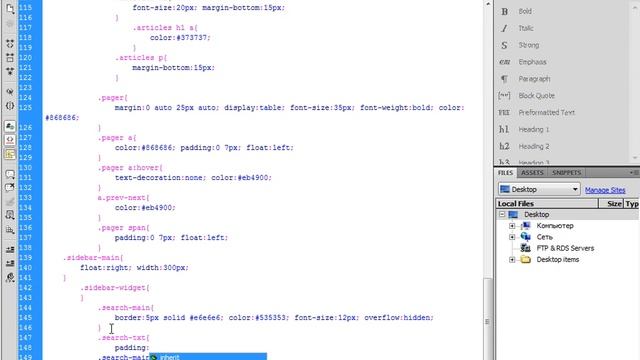The width and height of the screenshot is (640, 360).
Task: Click on .sidebar-widget{ selector text
Action: point(115,288)
